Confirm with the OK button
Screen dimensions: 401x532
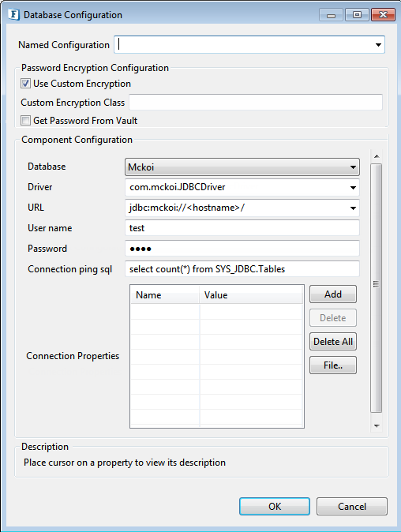coord(275,507)
